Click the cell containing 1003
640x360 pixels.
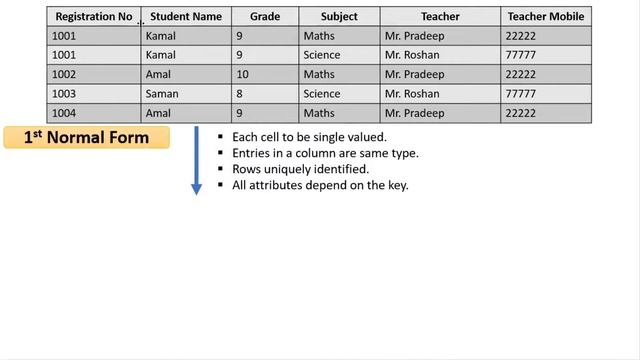(x=94, y=93)
